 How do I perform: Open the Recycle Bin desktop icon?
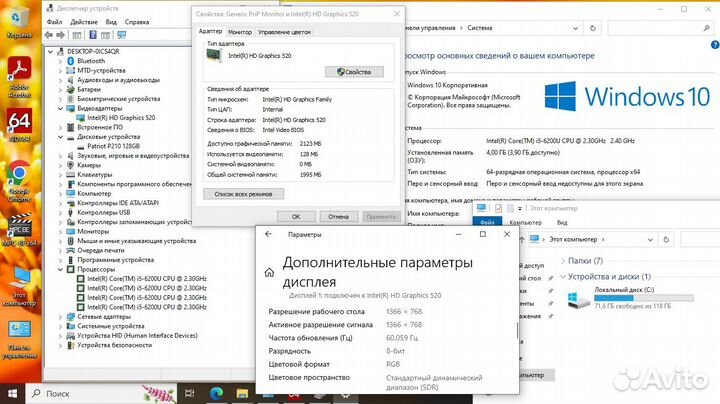[18, 21]
